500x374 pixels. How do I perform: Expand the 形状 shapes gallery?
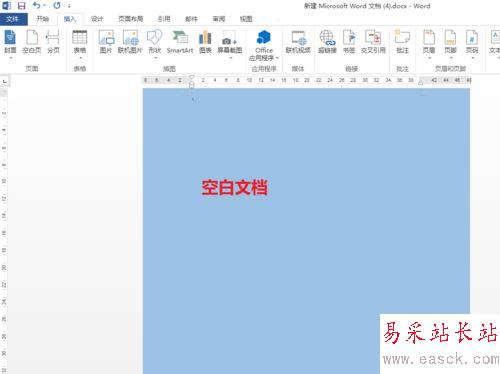point(155,45)
